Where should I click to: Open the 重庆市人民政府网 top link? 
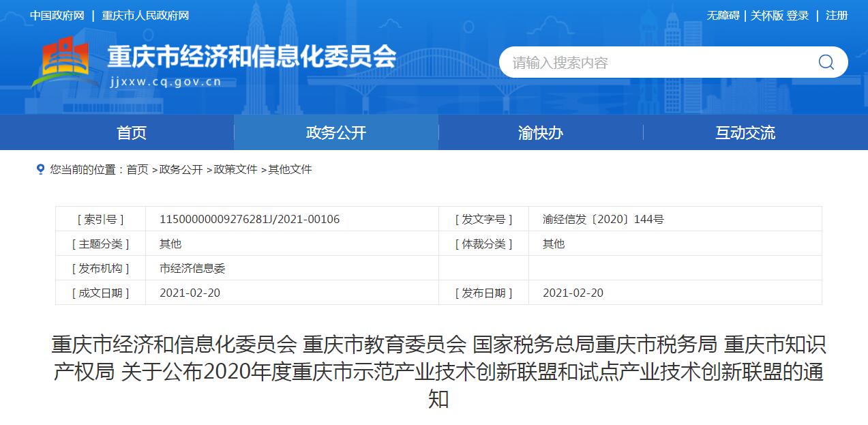click(x=145, y=16)
